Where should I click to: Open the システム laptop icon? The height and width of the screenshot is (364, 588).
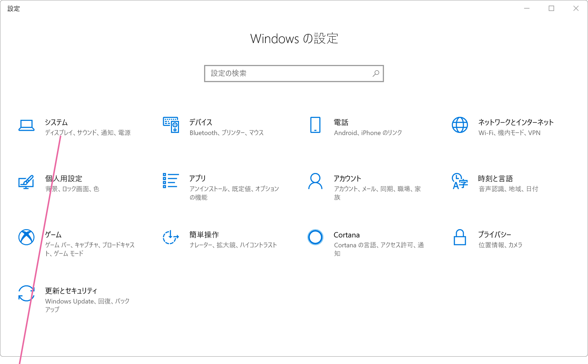pyautogui.click(x=26, y=126)
